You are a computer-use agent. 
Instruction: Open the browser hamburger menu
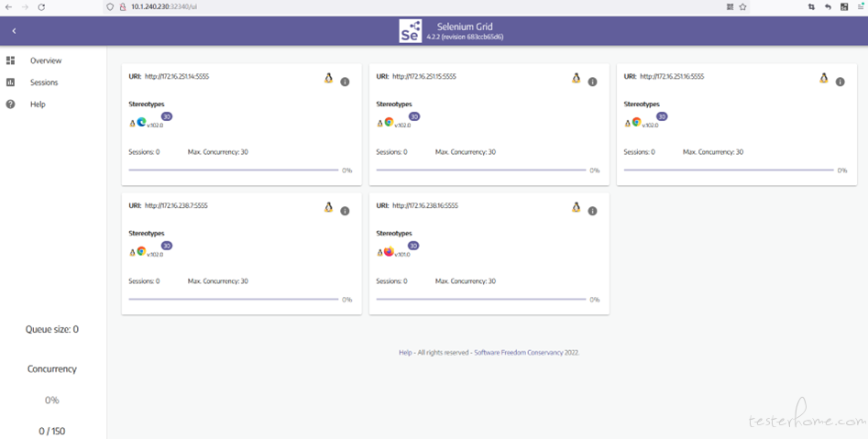point(861,6)
